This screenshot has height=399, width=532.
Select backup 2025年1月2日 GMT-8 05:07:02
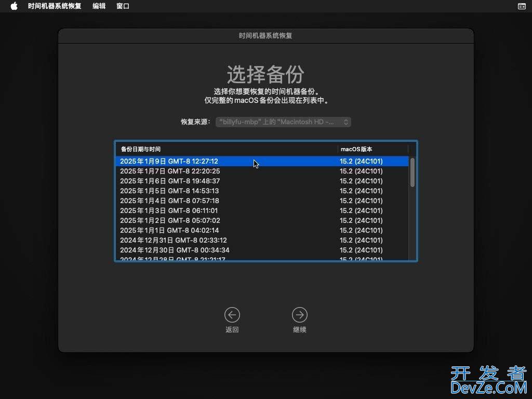click(x=262, y=220)
